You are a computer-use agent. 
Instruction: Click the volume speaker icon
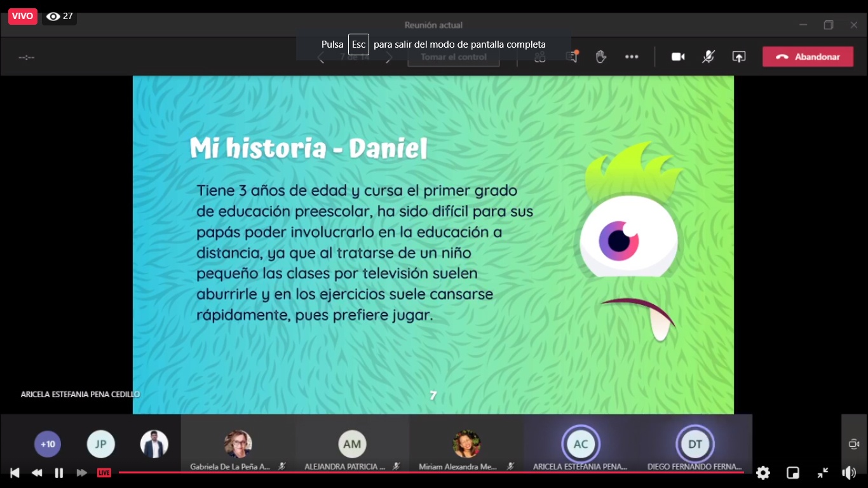click(x=849, y=473)
